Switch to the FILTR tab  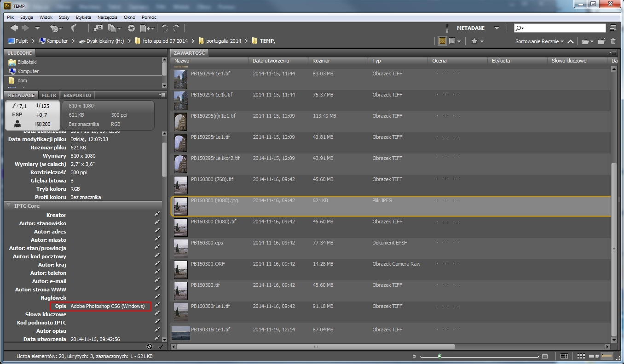(49, 95)
